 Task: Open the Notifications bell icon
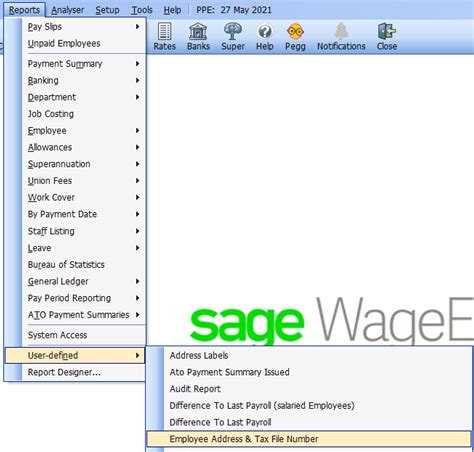point(341,31)
